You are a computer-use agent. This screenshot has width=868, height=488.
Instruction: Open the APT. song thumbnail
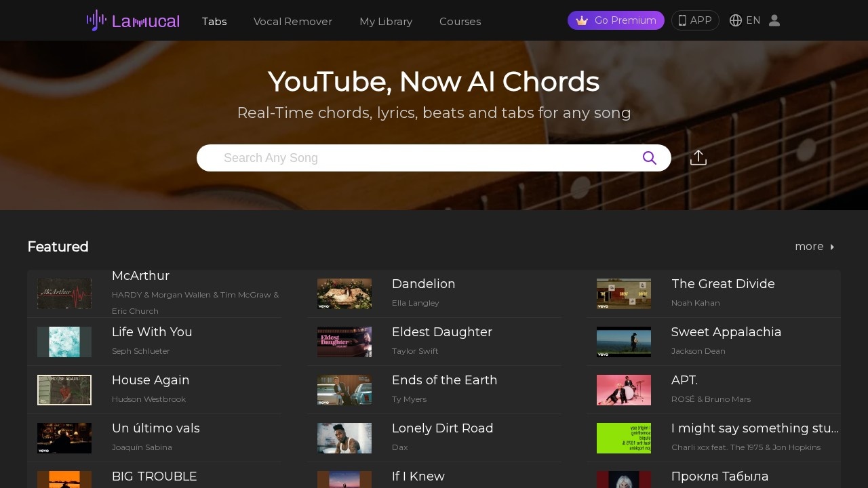[623, 390]
